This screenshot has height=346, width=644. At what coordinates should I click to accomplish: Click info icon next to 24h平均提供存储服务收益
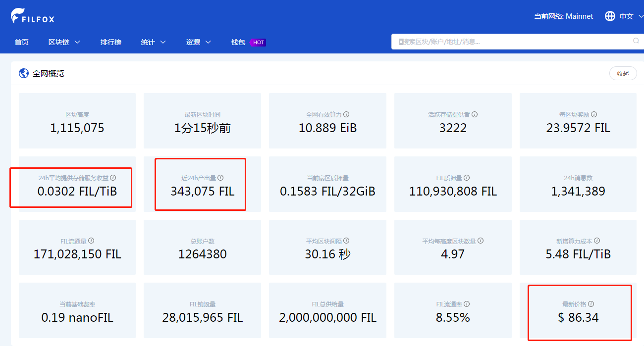[x=113, y=178]
